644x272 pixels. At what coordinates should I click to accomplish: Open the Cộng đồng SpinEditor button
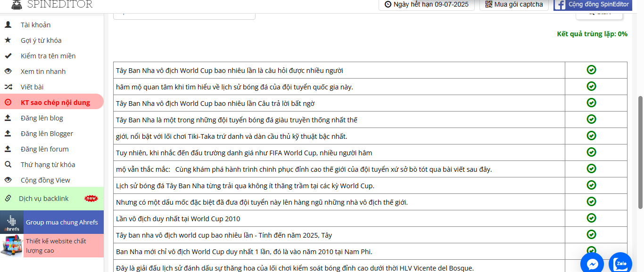pos(593,4)
